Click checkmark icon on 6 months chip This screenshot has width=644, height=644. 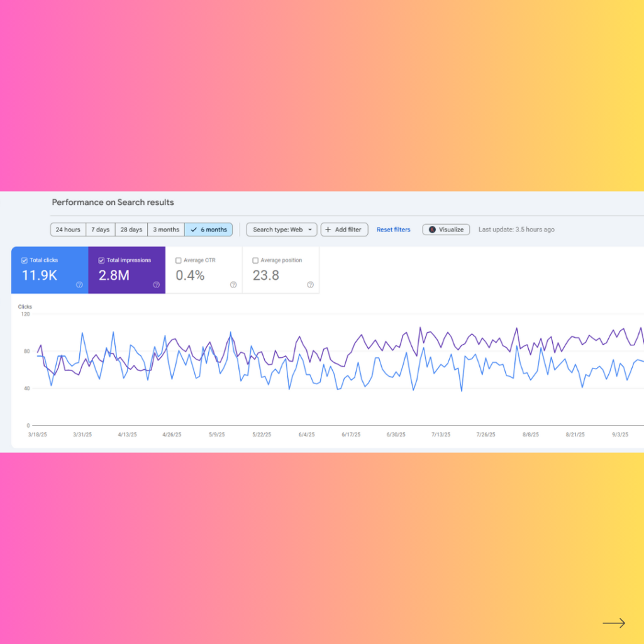[x=194, y=230]
